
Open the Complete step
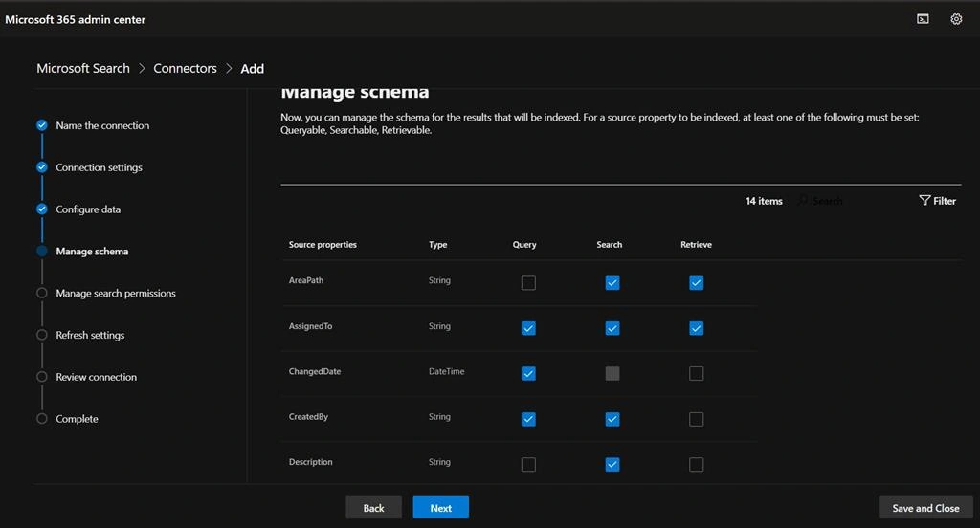77,418
